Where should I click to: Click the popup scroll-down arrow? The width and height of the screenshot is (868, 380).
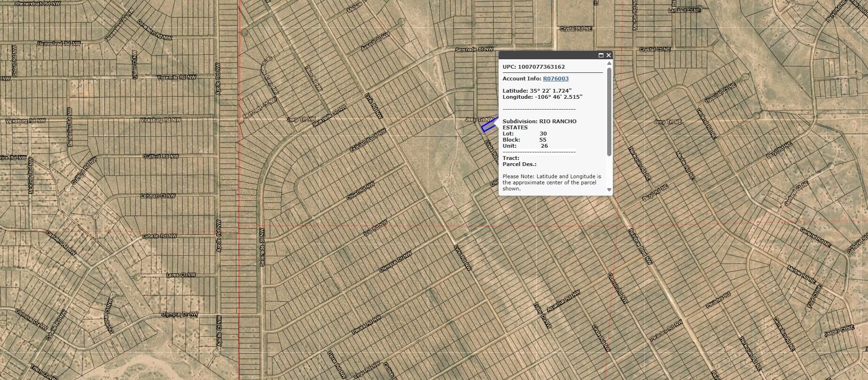click(x=609, y=190)
